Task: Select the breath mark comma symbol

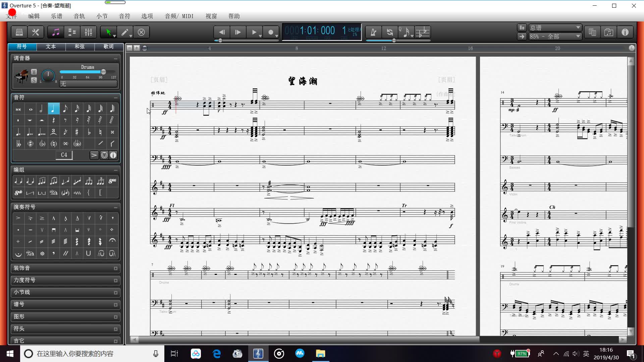Action: point(53,253)
